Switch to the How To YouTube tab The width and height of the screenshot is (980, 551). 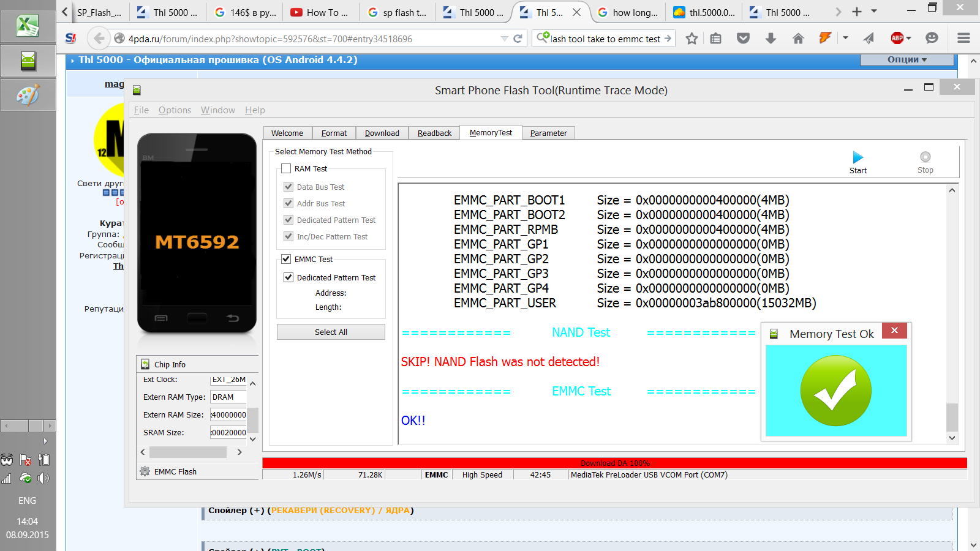click(320, 12)
